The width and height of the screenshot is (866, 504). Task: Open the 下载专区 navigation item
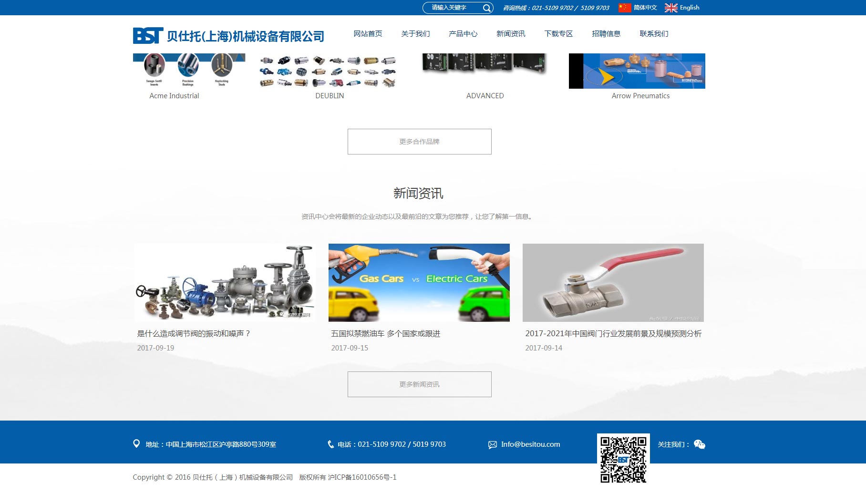(x=558, y=34)
